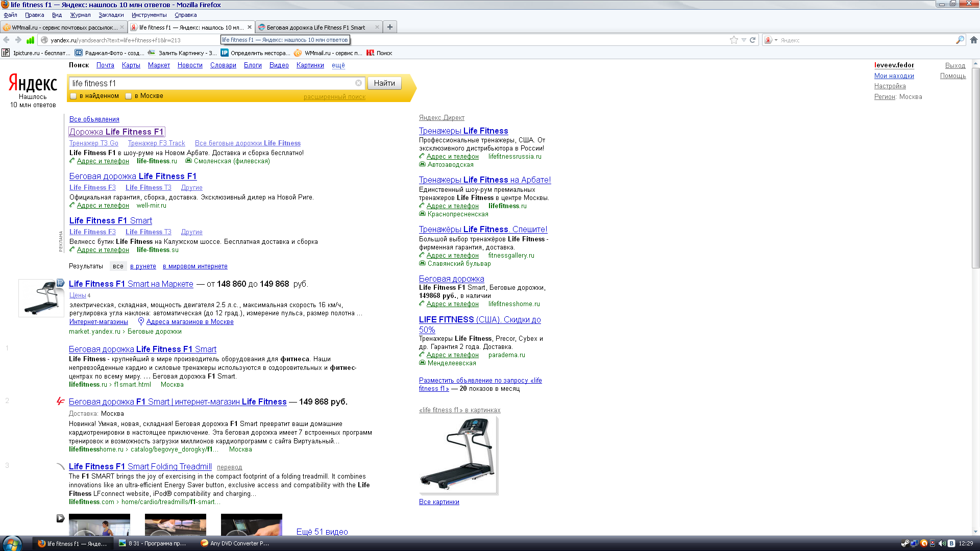Viewport: 980px width, 551px height.
Task: Open the Ipicture.ru bookmark
Action: (x=36, y=53)
